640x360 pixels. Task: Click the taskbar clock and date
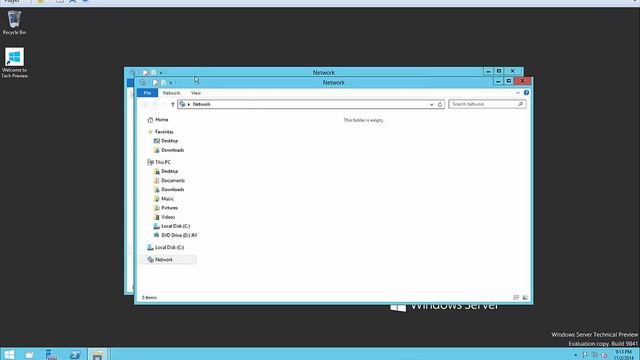(x=623, y=355)
